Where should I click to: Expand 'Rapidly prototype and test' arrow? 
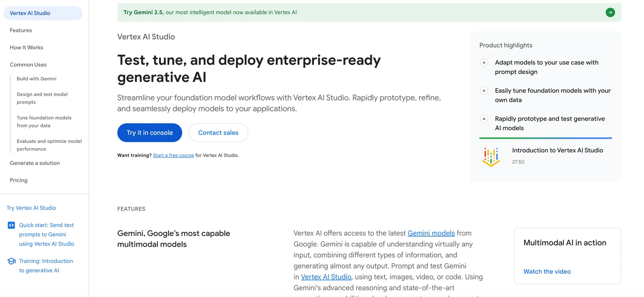(x=484, y=119)
